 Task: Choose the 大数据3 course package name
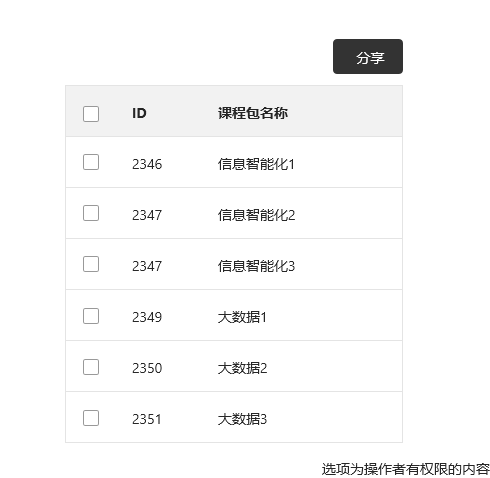coord(242,419)
